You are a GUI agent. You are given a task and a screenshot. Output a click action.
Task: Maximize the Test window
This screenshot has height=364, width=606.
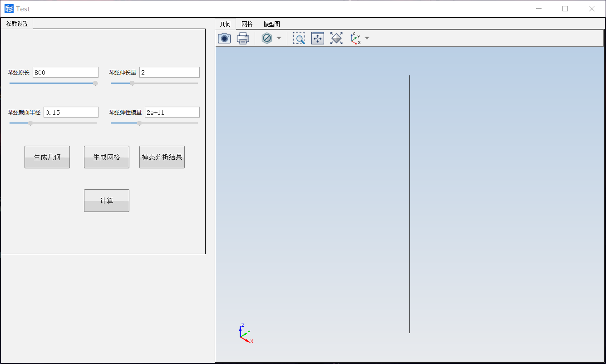(x=565, y=9)
